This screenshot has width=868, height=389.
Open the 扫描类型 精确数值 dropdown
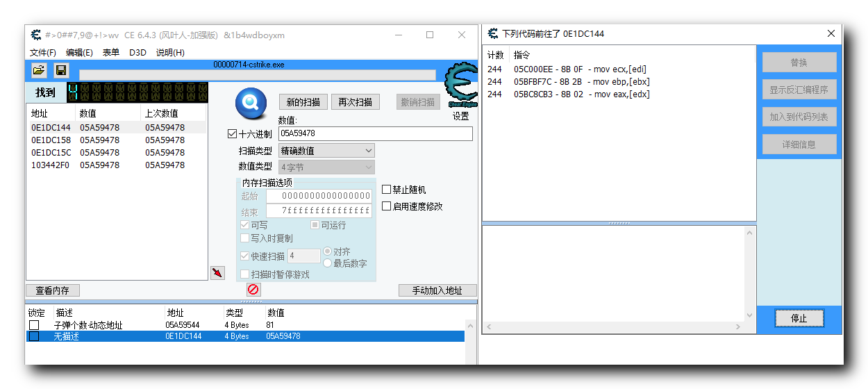point(326,150)
